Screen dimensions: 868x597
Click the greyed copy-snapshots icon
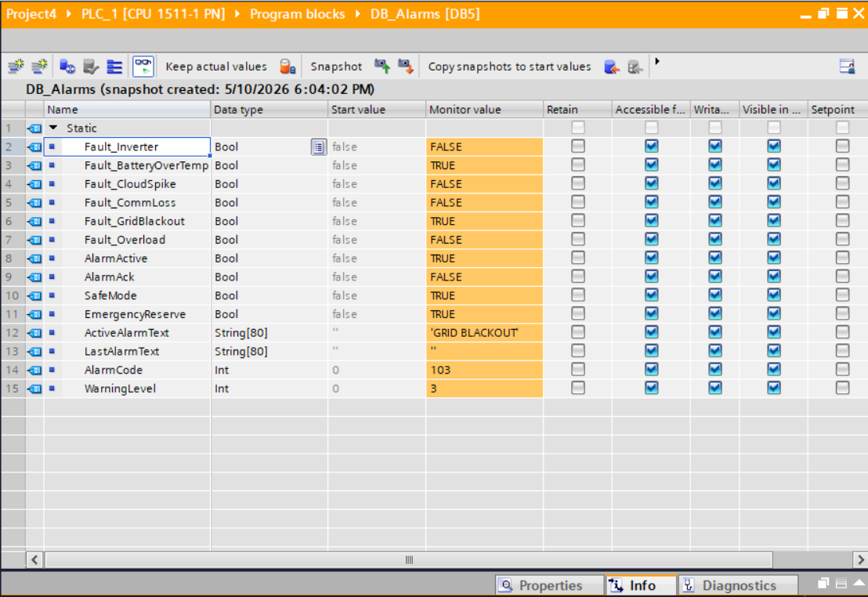pos(635,67)
